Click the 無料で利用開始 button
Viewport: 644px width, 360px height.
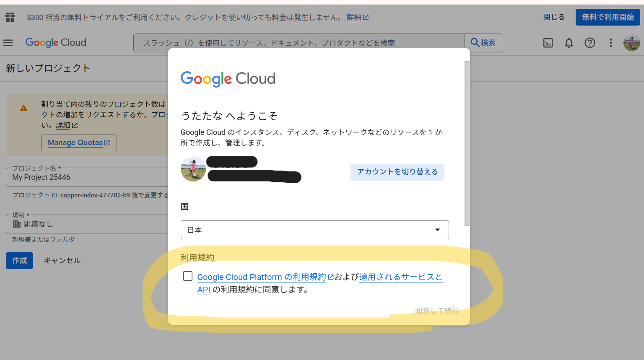(608, 17)
